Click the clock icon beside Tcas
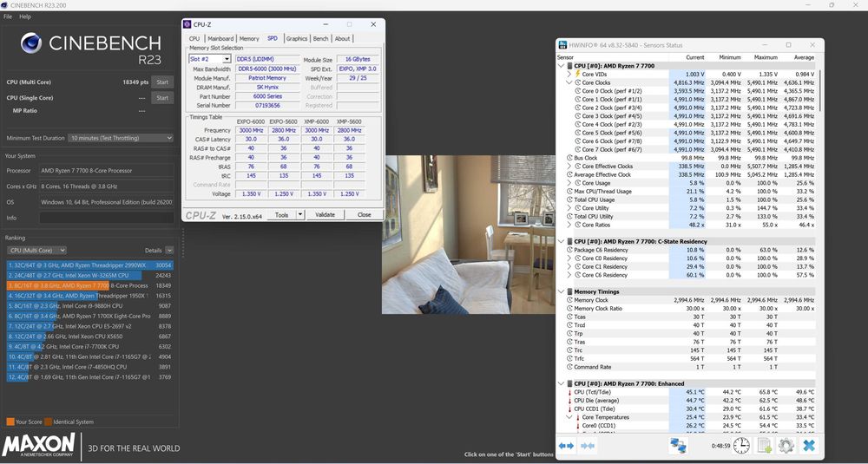The image size is (868, 464). [569, 317]
